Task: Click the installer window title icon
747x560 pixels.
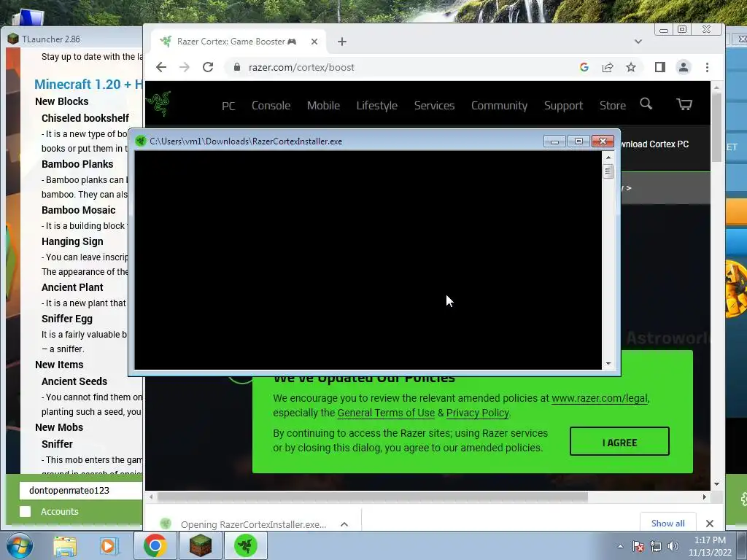Action: [x=141, y=141]
